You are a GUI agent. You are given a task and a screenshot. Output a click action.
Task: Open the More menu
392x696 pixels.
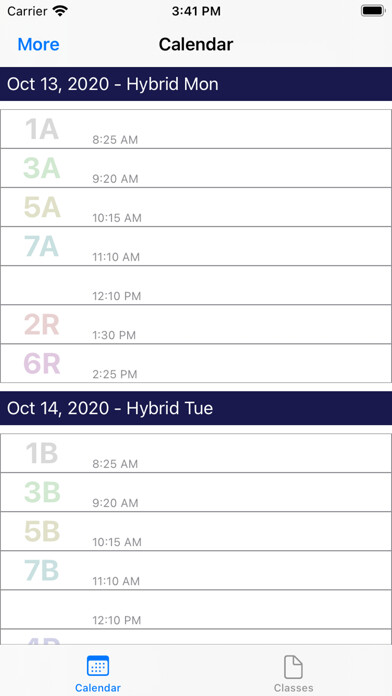coord(38,44)
